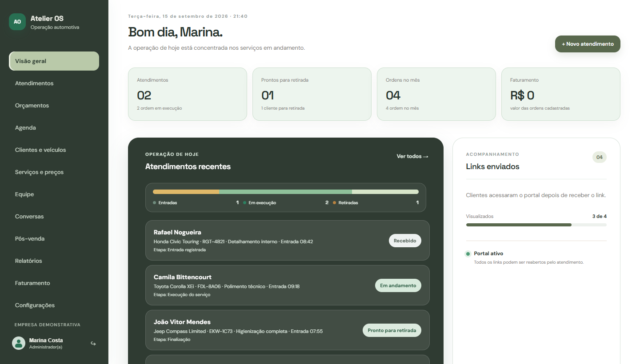The image size is (640, 364).
Task: Click the Faturamento R$ 0 summary card
Action: (561, 94)
